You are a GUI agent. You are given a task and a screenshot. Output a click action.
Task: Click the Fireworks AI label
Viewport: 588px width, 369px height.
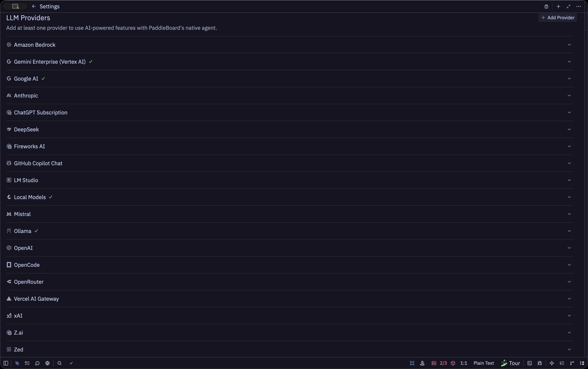29,146
